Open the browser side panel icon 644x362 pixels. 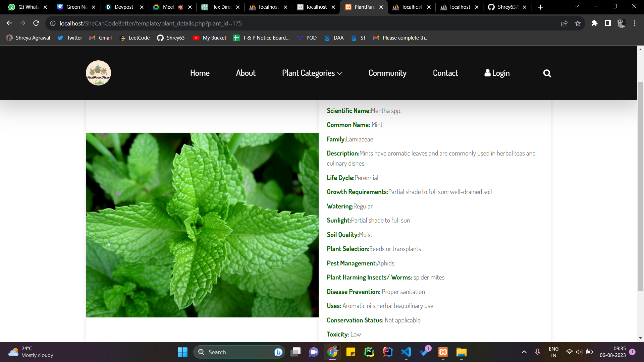pyautogui.click(x=608, y=23)
